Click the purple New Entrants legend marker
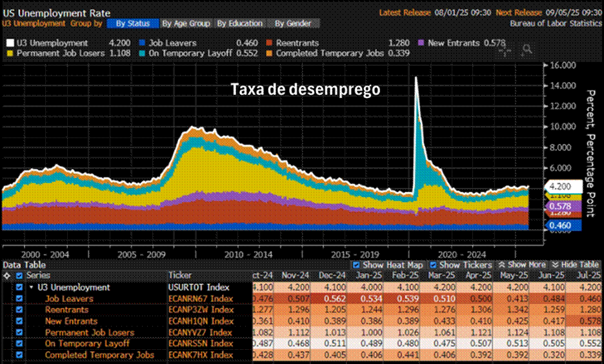604x364 pixels. tap(422, 43)
